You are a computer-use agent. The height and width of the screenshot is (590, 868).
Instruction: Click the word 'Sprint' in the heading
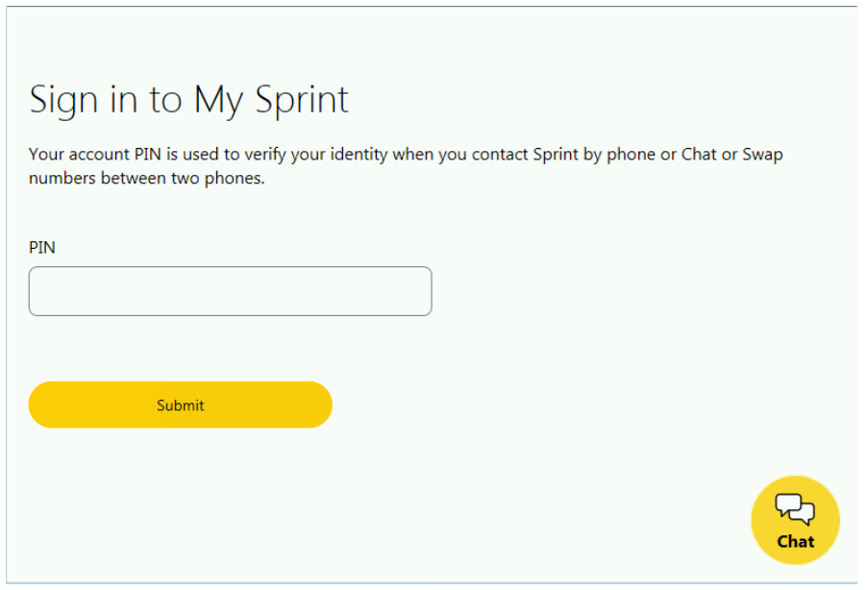click(302, 100)
